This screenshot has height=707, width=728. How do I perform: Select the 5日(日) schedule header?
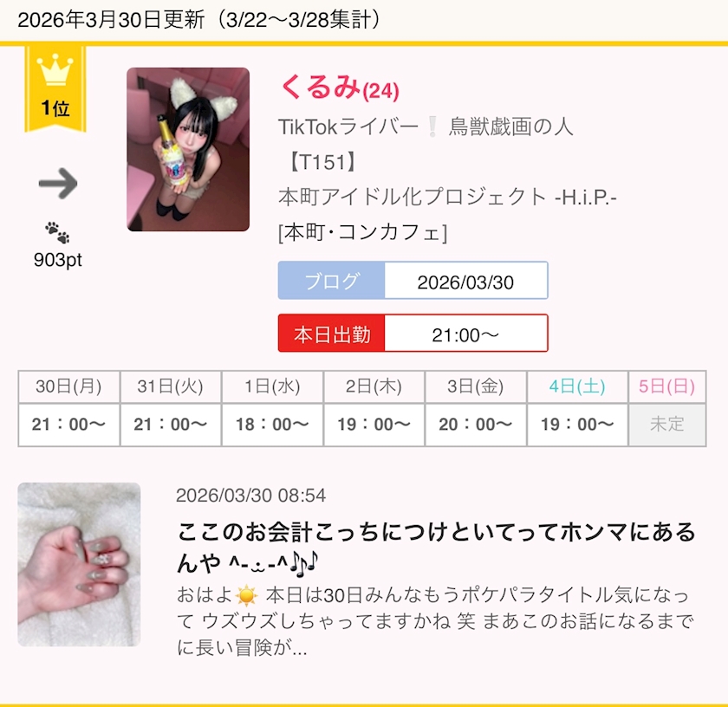click(x=667, y=386)
